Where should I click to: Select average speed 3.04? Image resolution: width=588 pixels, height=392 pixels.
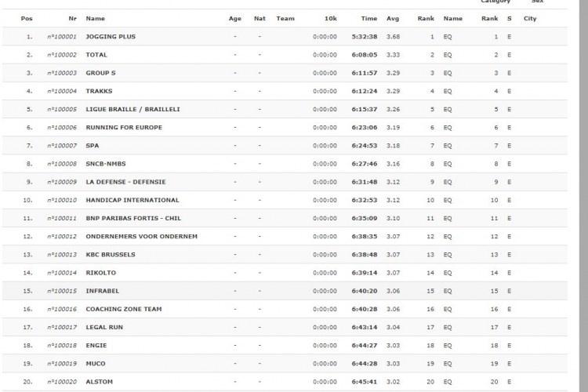click(x=393, y=328)
